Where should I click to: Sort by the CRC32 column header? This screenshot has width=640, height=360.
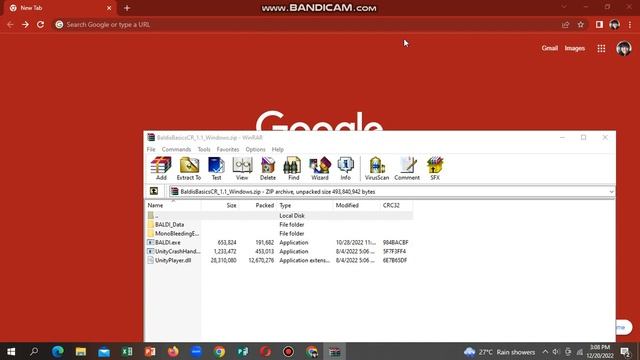point(396,205)
